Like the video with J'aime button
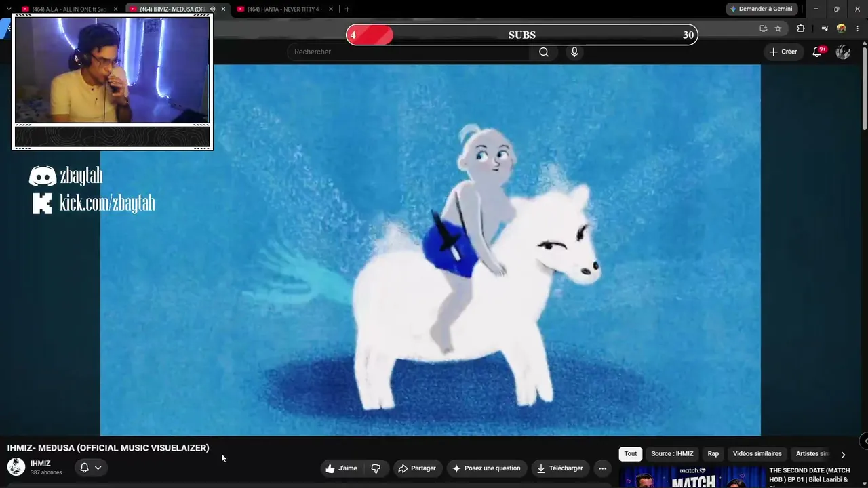The height and width of the screenshot is (488, 868). 342,468
